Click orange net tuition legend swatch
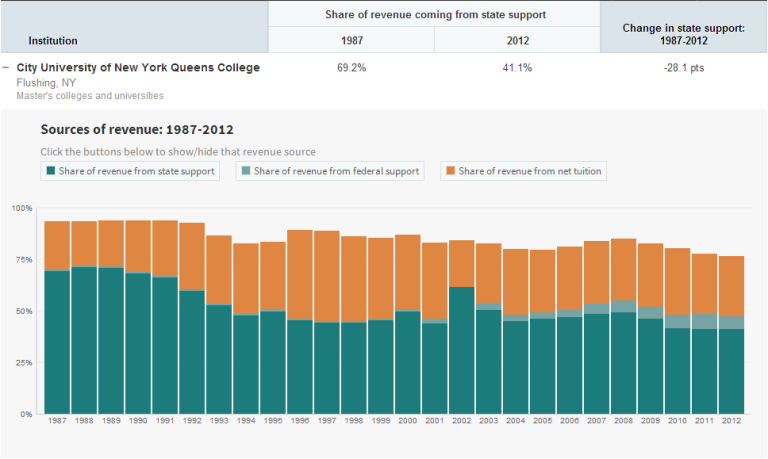 (x=450, y=172)
